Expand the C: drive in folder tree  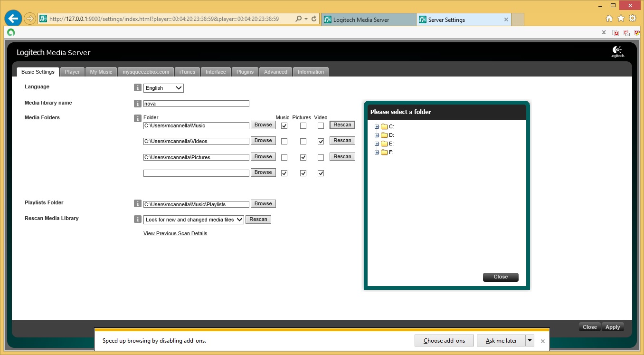tap(377, 127)
